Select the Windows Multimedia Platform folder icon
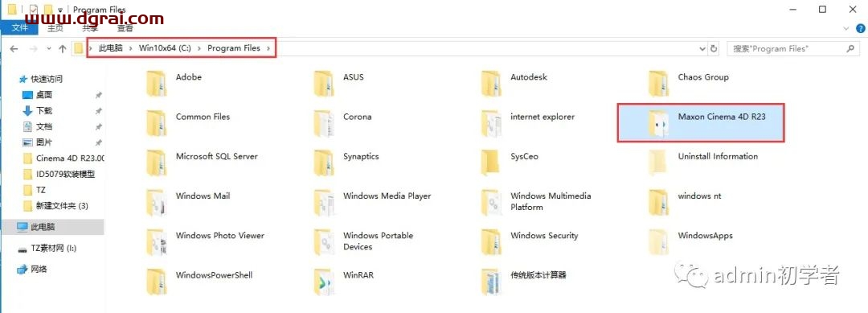Viewport: 868px width, 313px height. [491, 202]
